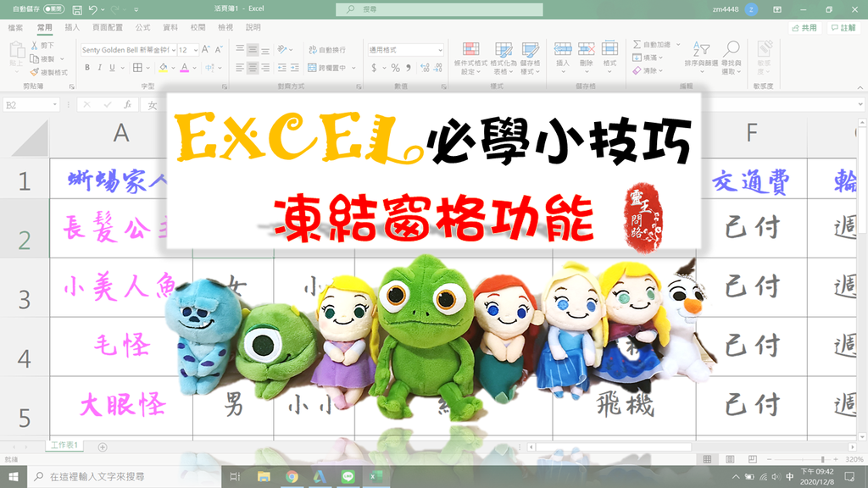
Task: Increase font size with large A
Action: 205,50
